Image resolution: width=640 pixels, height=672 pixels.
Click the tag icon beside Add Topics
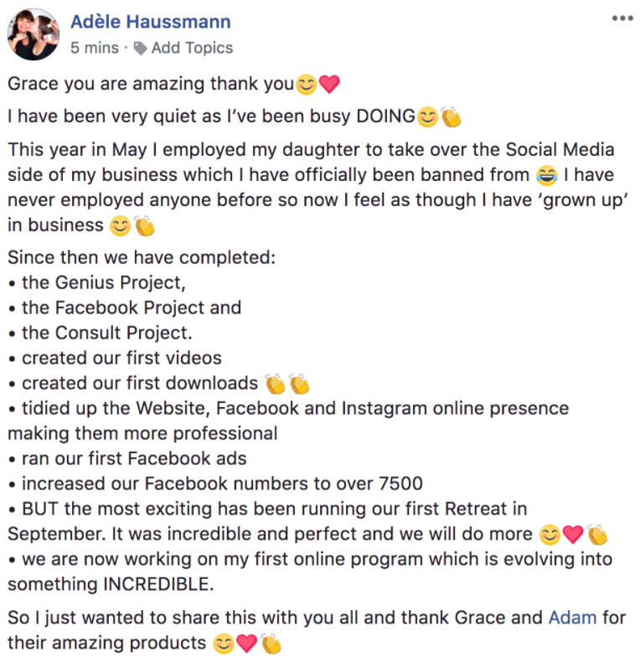(141, 49)
